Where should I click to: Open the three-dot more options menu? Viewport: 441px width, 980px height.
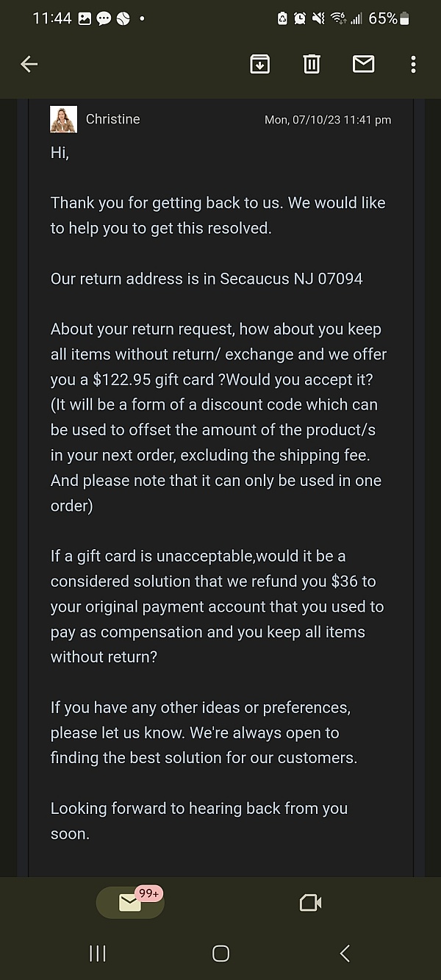(413, 65)
